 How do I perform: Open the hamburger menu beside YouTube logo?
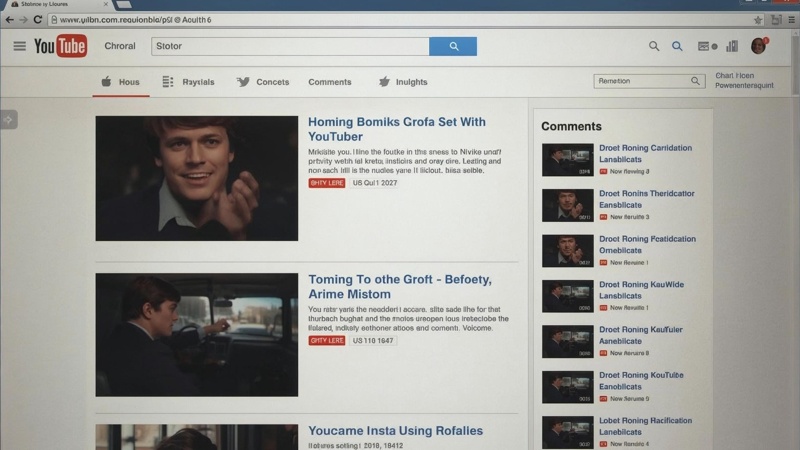tap(19, 46)
